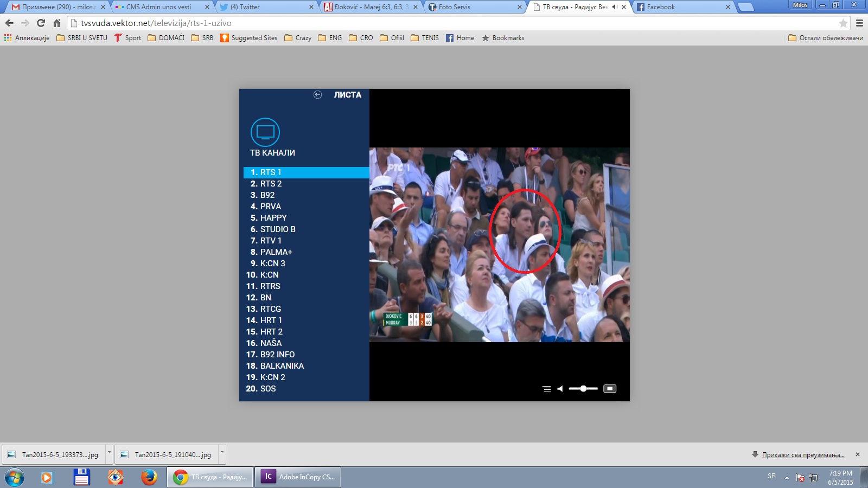The width and height of the screenshot is (868, 488).
Task: Toggle fullscreen mode in the video player
Action: tap(610, 389)
